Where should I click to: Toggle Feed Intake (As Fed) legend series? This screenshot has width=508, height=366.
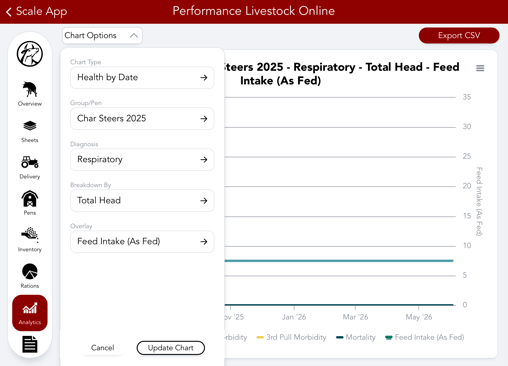click(x=424, y=337)
